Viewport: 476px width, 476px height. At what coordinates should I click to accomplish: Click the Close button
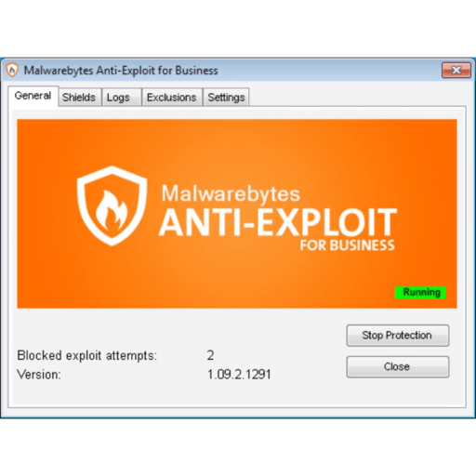point(398,366)
